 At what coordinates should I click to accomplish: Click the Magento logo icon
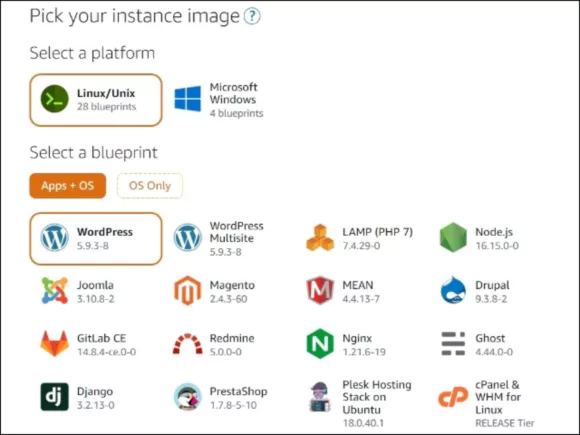(x=188, y=291)
